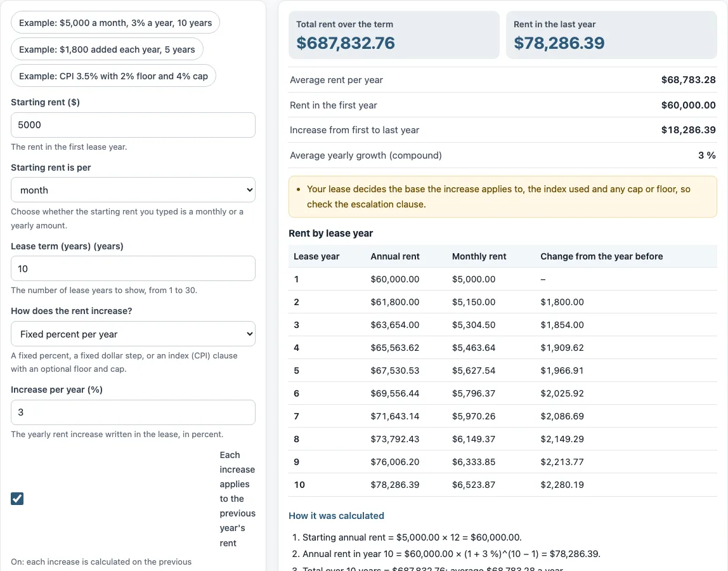The height and width of the screenshot is (571, 728).
Task: Click the Monthly rent column header
Action: pos(479,256)
